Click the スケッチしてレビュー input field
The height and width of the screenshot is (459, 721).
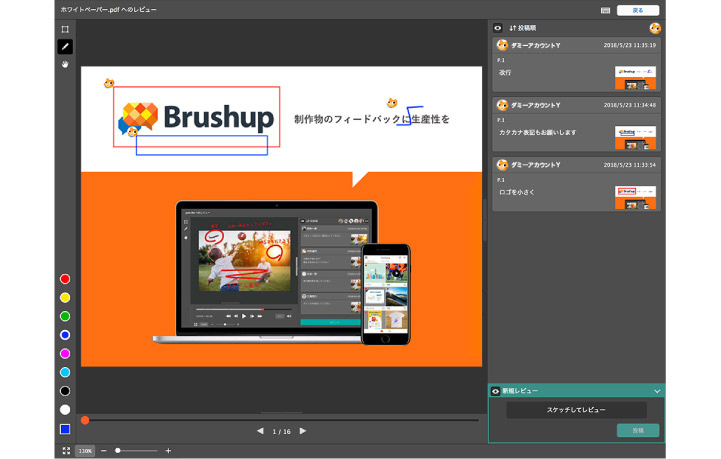pyautogui.click(x=576, y=410)
